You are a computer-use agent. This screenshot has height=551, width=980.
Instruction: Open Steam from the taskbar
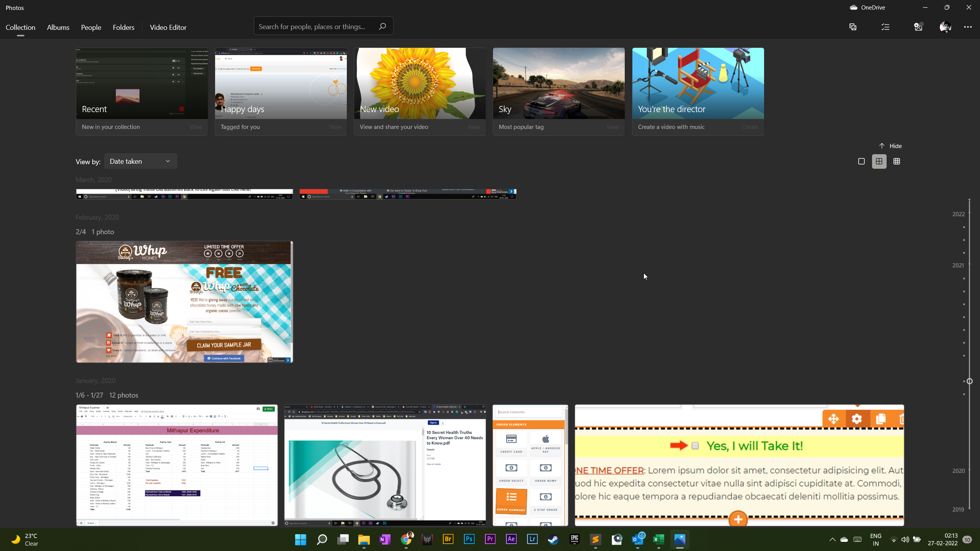[x=554, y=540]
